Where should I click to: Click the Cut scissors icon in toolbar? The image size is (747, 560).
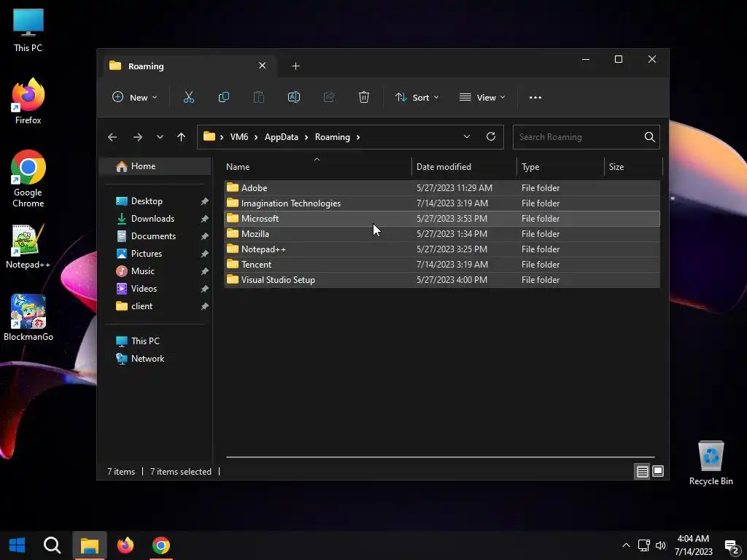pyautogui.click(x=189, y=97)
